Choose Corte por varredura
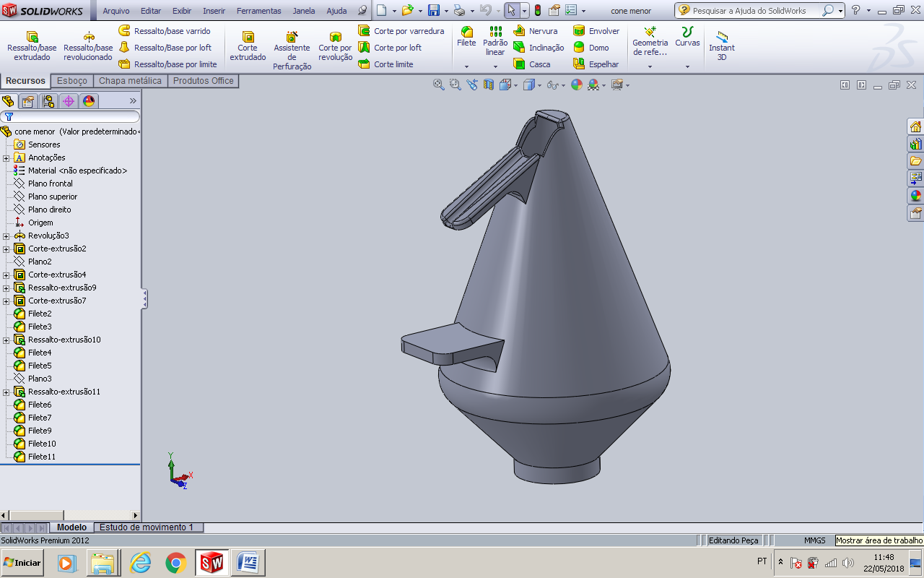Image resolution: width=924 pixels, height=578 pixels. (x=401, y=31)
